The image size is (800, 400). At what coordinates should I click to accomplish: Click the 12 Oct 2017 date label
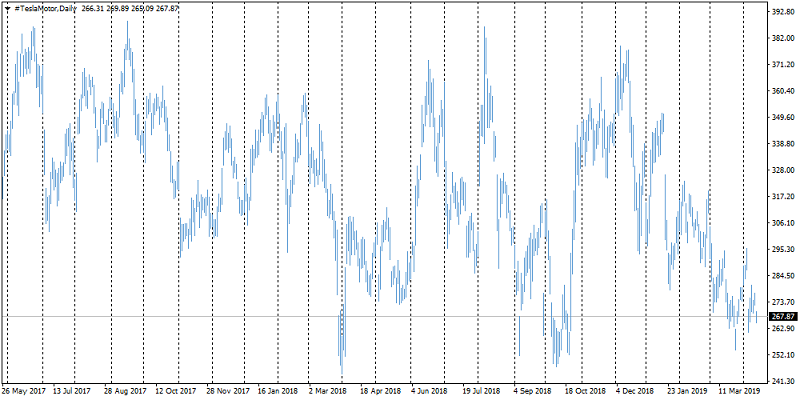[x=177, y=390]
